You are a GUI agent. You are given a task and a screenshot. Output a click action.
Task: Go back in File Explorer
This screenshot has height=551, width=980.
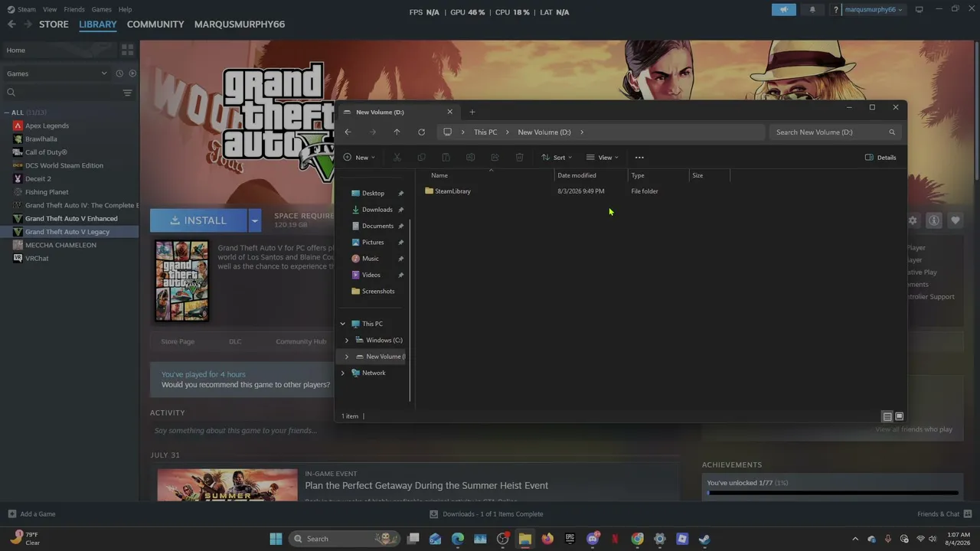(x=348, y=132)
